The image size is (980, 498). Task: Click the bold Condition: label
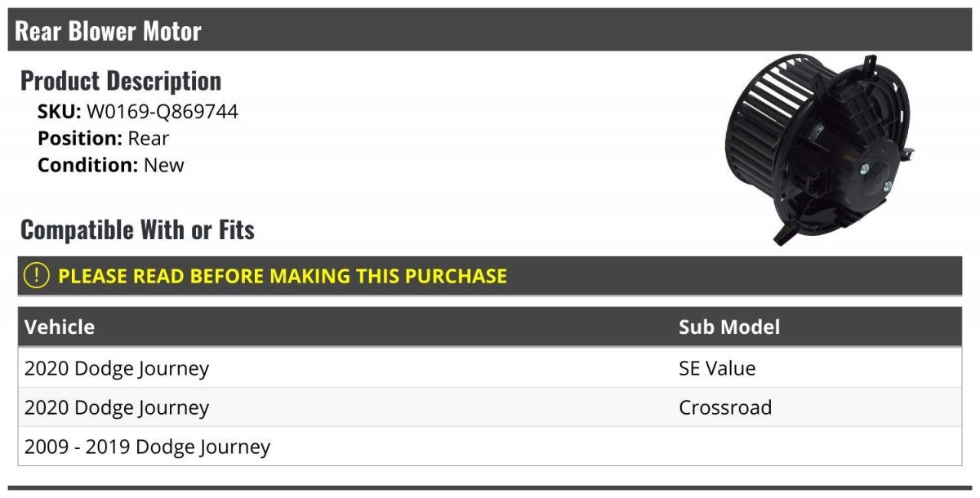coord(87,165)
